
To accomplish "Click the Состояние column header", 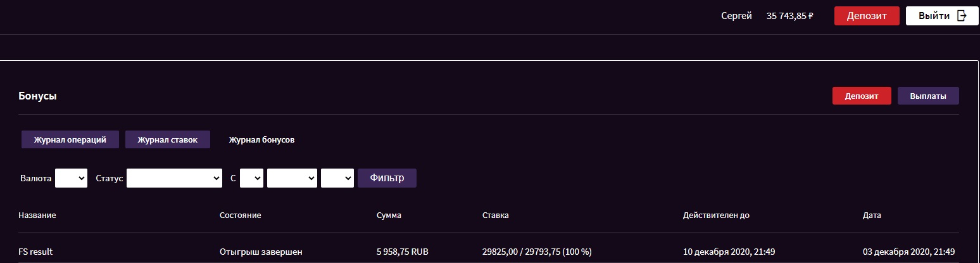I will click(x=240, y=215).
